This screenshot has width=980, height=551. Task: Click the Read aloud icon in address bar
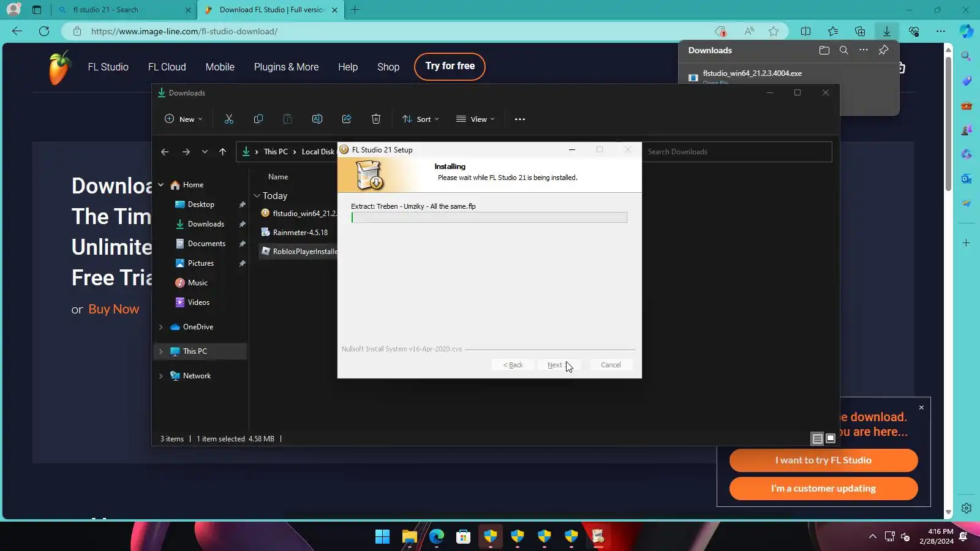749,31
